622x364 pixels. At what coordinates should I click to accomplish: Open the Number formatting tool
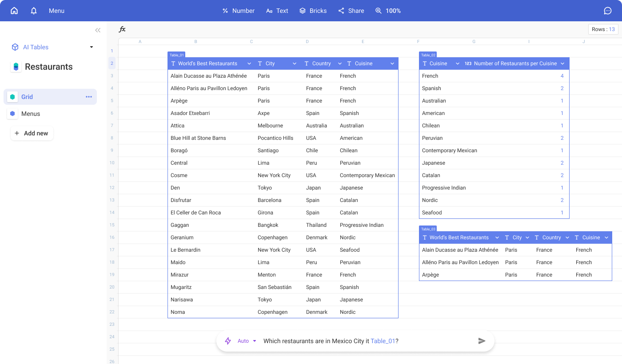(x=238, y=11)
